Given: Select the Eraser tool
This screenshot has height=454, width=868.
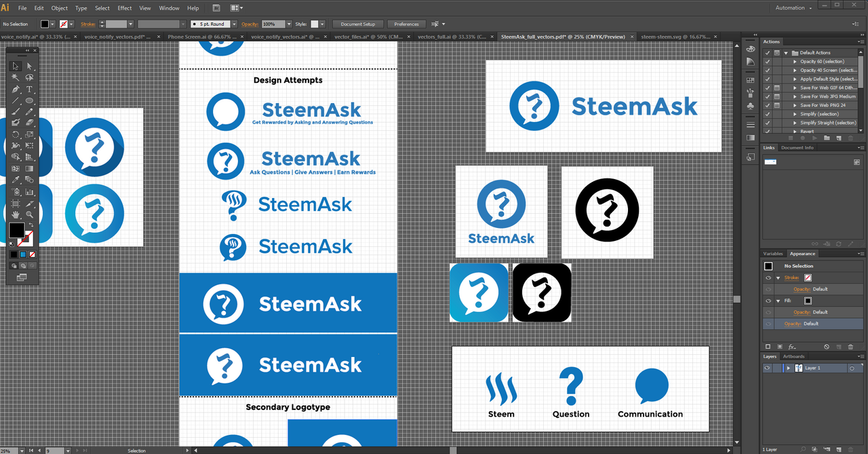Looking at the screenshot, I should [29, 122].
